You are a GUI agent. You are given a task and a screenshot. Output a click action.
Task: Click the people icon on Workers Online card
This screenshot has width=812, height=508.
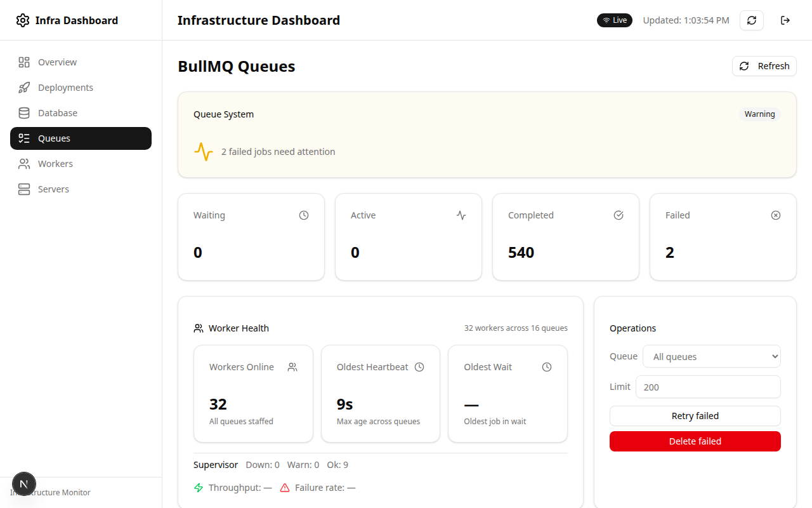click(x=292, y=367)
